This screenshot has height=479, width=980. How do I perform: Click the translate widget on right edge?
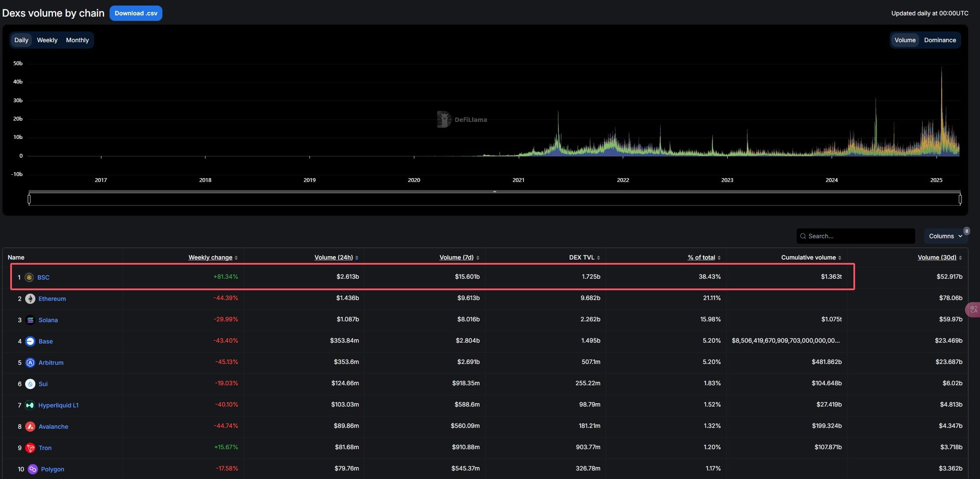974,310
